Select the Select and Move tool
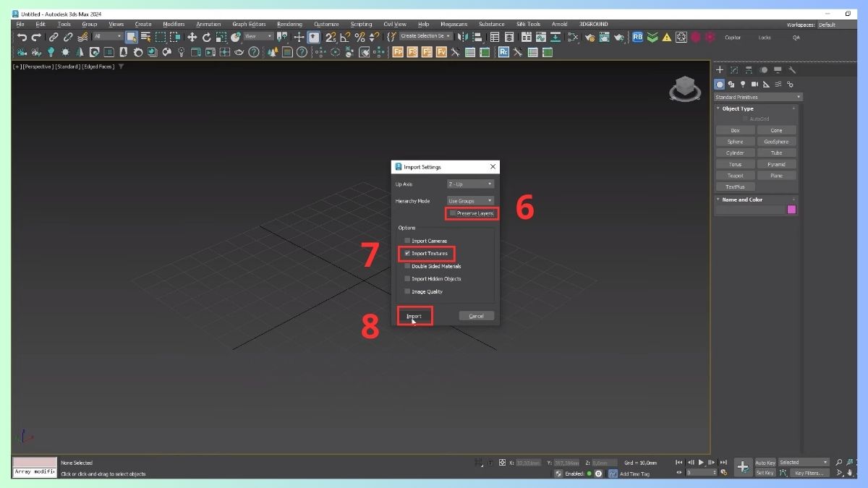868x488 pixels. tap(192, 37)
